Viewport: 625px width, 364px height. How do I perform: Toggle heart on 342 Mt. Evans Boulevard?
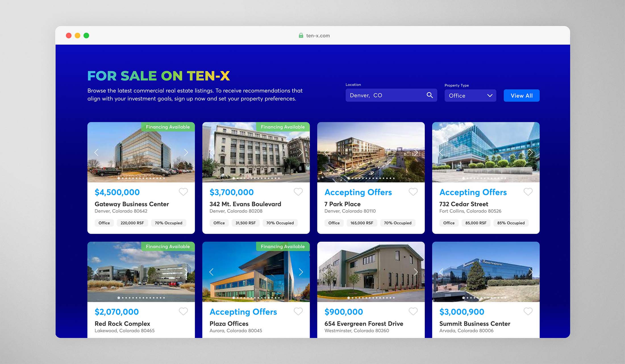pyautogui.click(x=298, y=192)
